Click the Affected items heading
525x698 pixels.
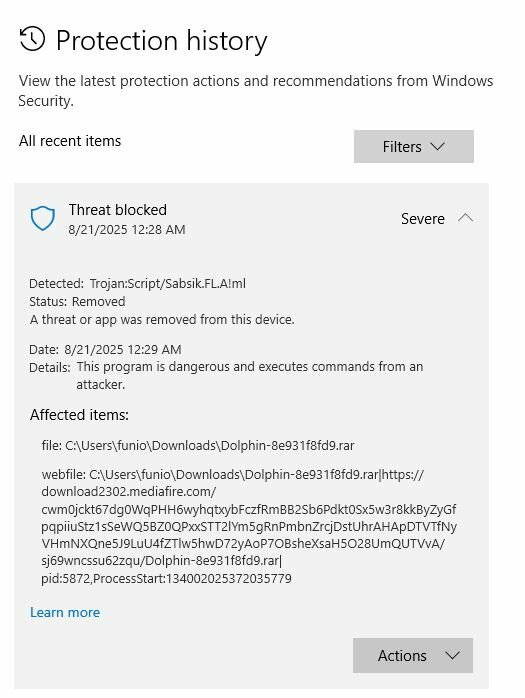[x=79, y=415]
